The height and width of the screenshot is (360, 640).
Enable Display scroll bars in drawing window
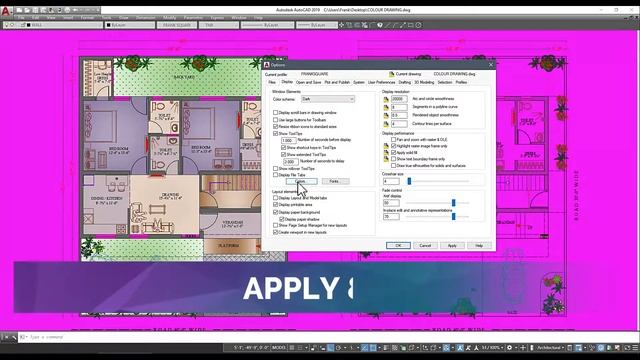click(x=276, y=113)
